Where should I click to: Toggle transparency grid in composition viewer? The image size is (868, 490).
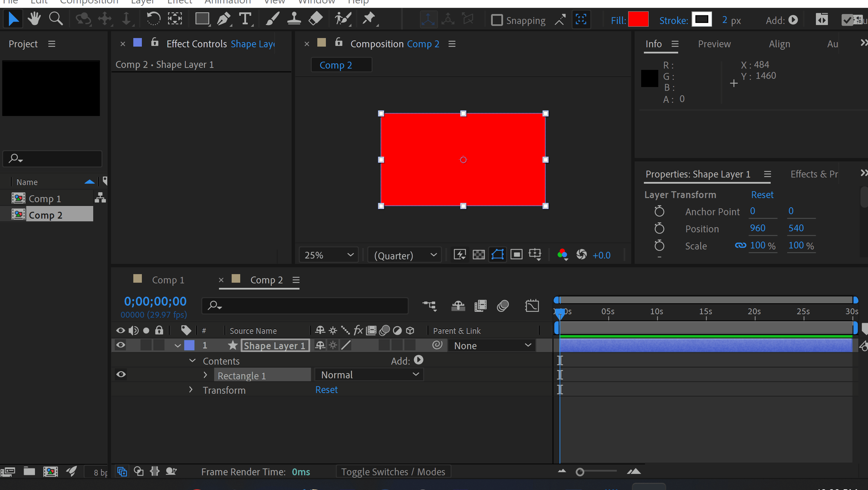pos(478,255)
